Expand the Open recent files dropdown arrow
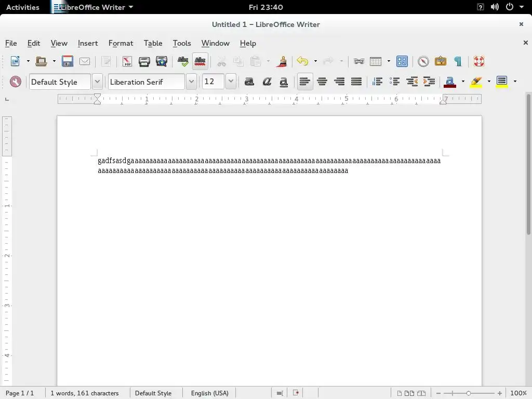This screenshot has height=399, width=532. (54, 61)
